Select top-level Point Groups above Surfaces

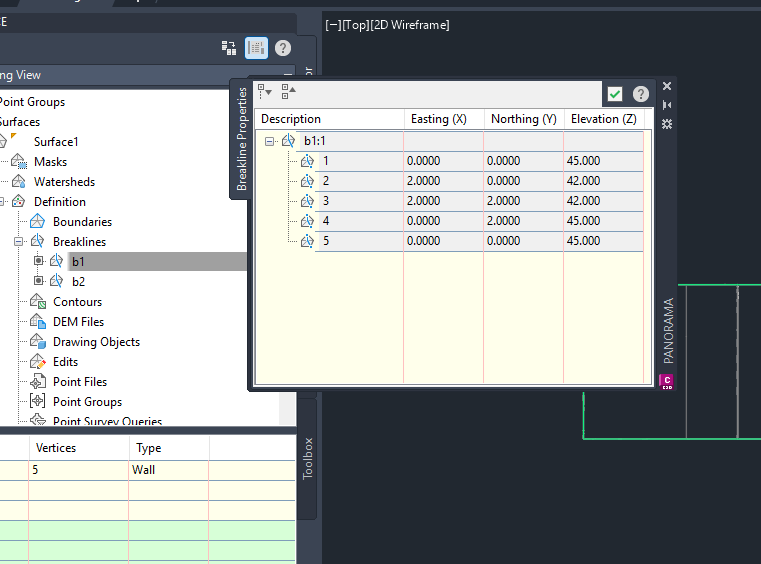pyautogui.click(x=32, y=102)
